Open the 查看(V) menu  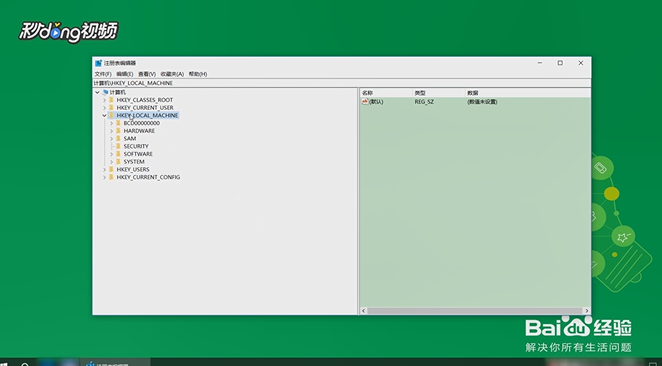(x=147, y=74)
